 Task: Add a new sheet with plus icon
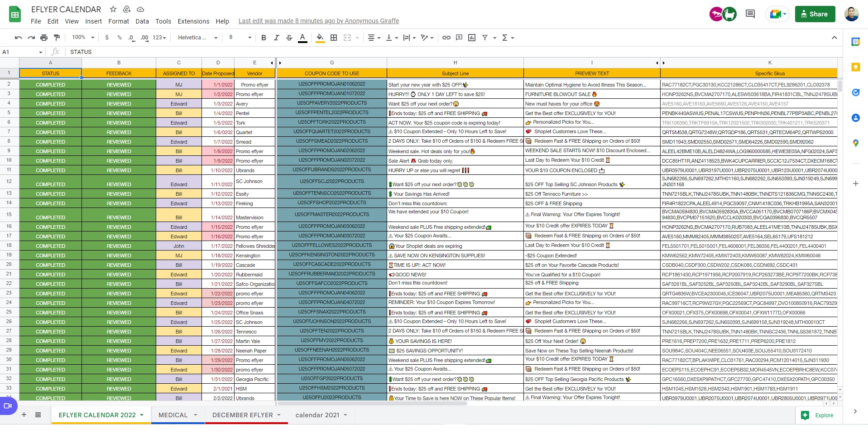click(24, 415)
